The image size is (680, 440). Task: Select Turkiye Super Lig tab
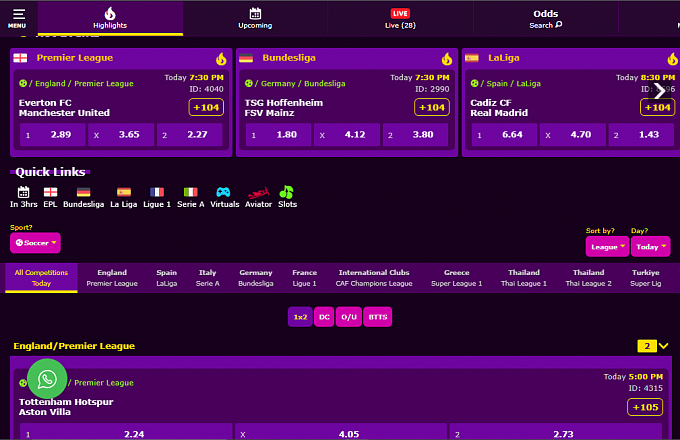pos(646,278)
